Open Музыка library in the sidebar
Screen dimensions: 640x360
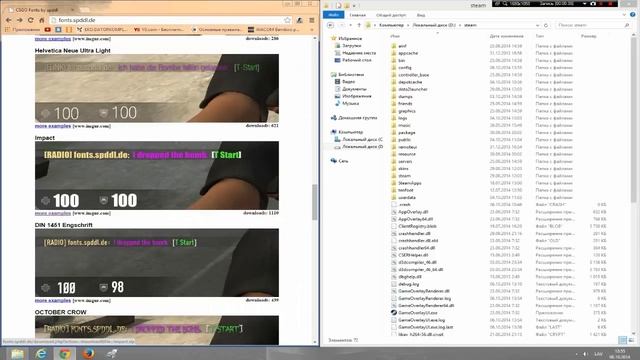pyautogui.click(x=350, y=103)
